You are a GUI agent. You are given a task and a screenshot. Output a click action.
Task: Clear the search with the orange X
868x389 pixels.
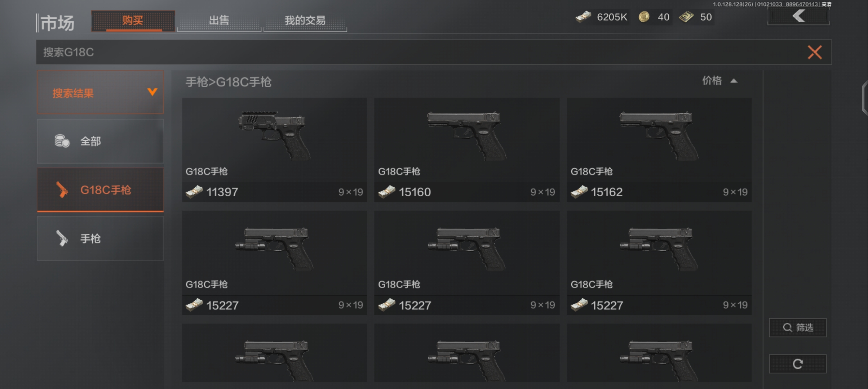coord(814,52)
